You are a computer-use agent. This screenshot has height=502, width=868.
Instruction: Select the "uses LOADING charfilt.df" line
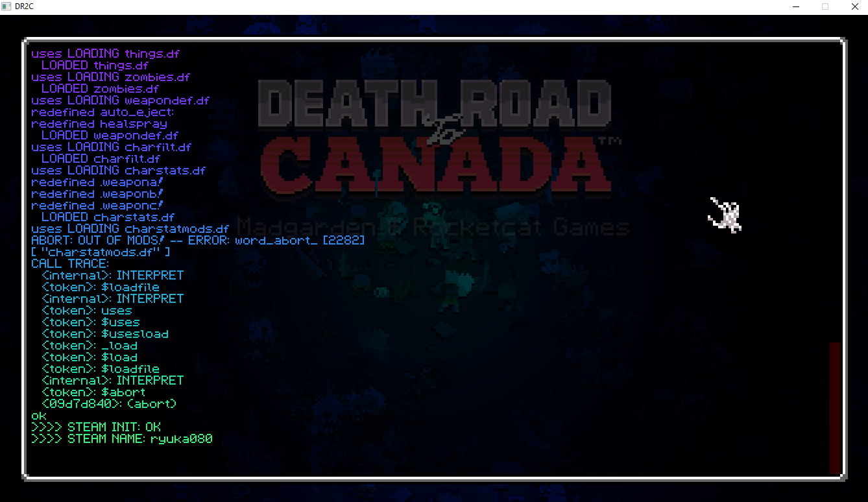[x=112, y=147]
